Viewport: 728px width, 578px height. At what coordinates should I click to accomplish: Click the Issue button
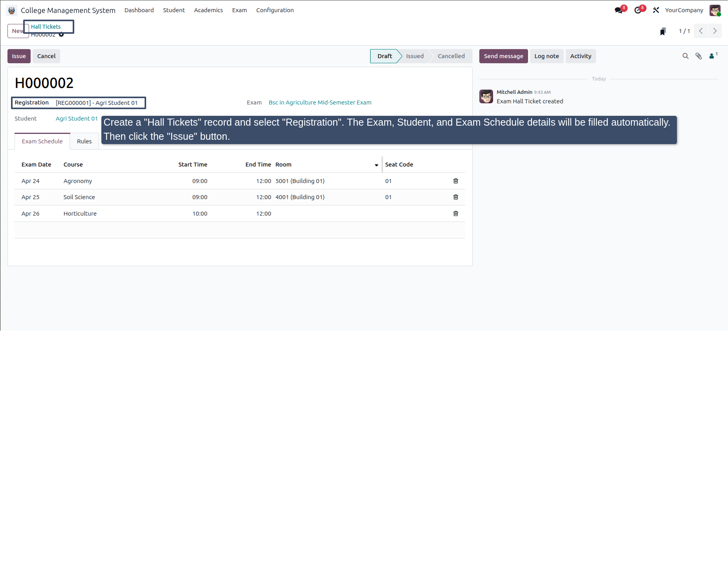click(x=19, y=56)
